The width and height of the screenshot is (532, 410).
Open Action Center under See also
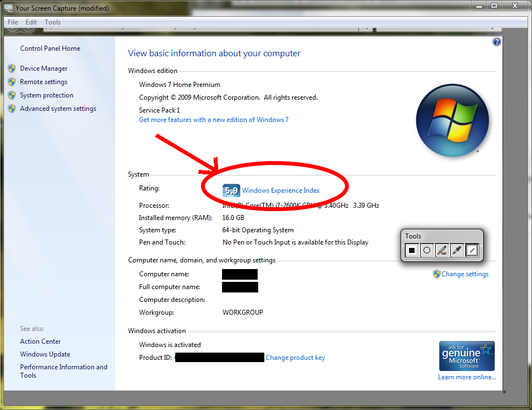tap(41, 341)
